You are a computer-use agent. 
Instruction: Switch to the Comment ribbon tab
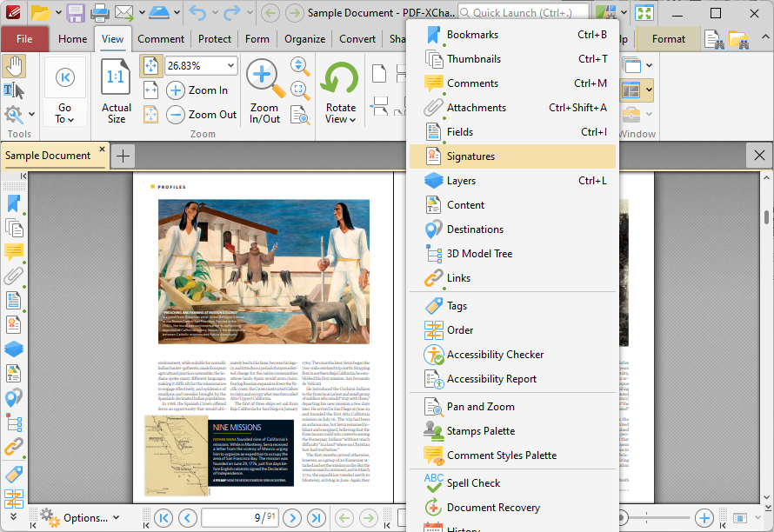(161, 39)
